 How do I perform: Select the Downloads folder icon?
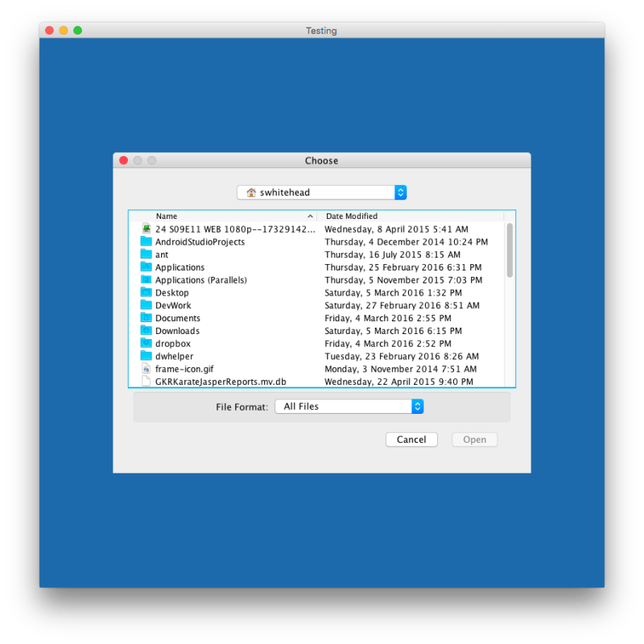(x=147, y=331)
